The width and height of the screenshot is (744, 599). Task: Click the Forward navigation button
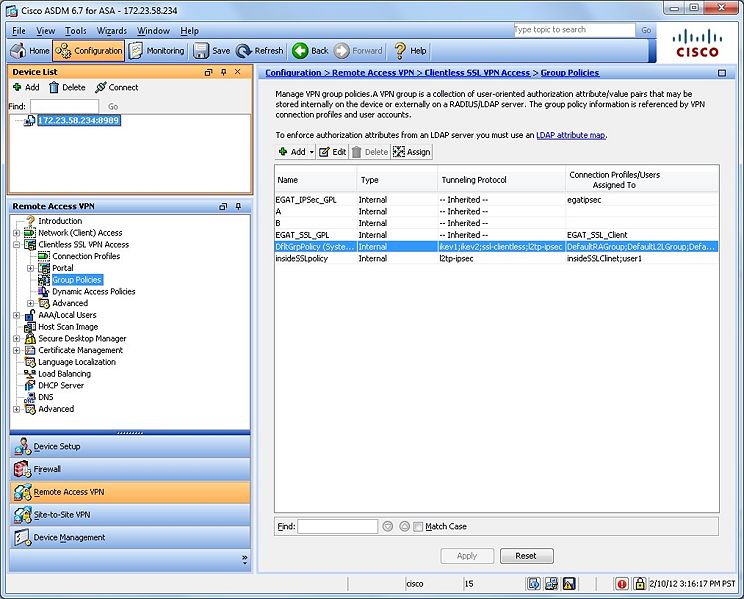358,51
